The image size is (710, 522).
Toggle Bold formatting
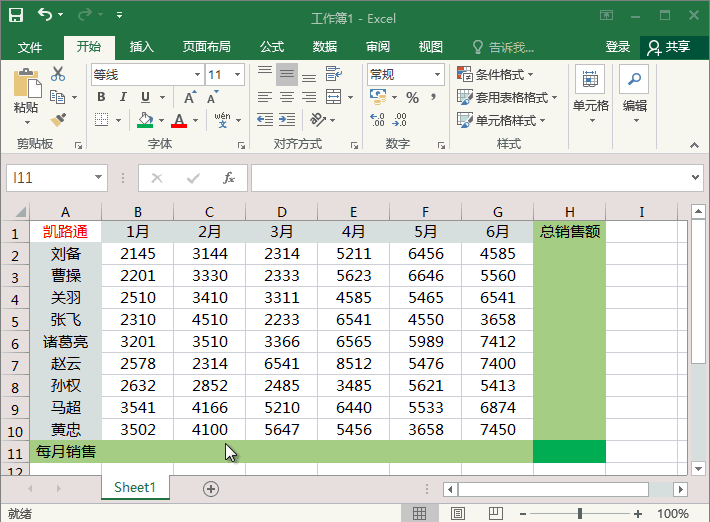[100, 97]
